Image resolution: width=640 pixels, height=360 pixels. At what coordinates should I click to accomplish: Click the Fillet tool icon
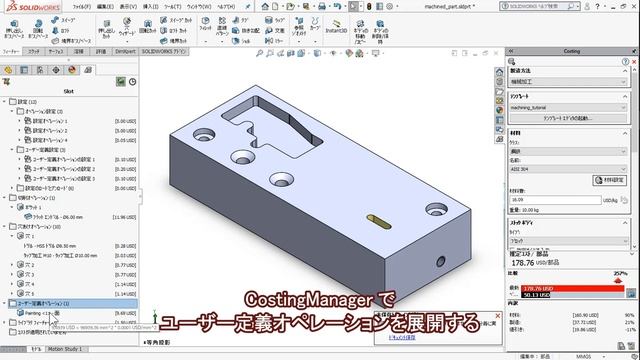coord(205,21)
